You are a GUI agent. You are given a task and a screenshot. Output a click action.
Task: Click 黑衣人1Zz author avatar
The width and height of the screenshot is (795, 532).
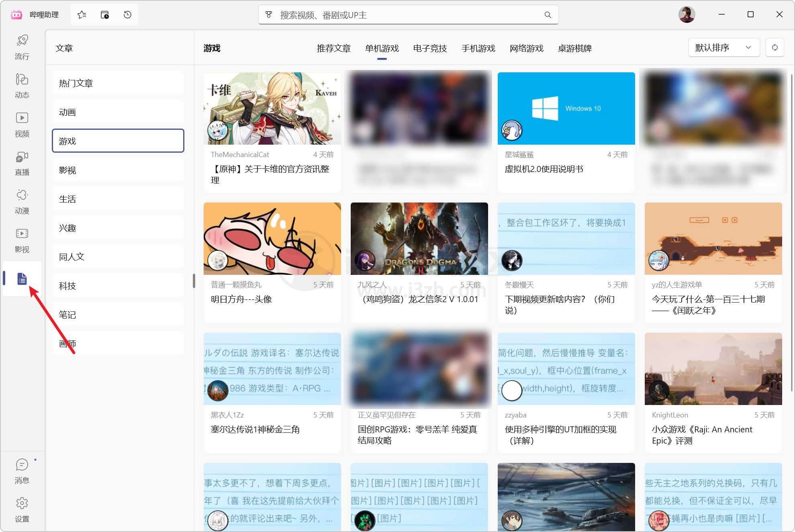[x=218, y=391]
